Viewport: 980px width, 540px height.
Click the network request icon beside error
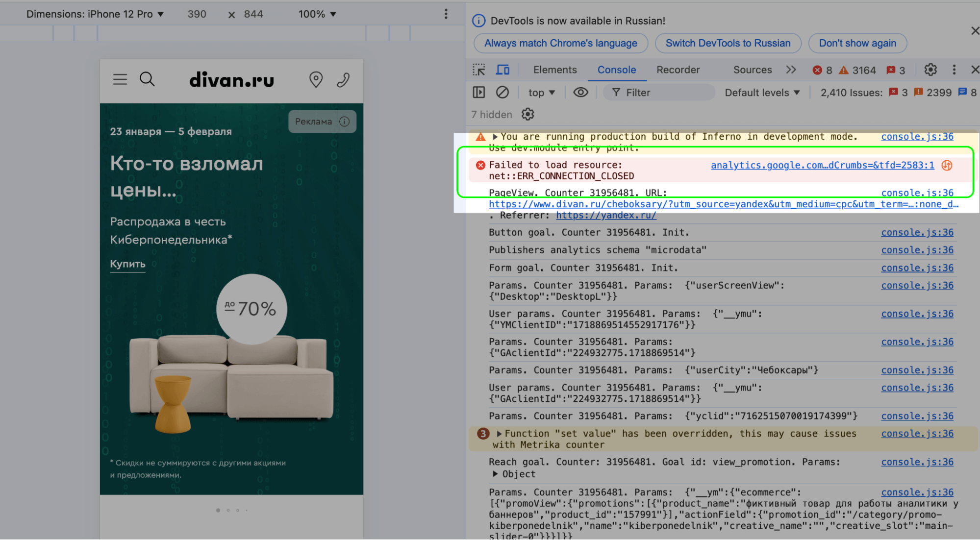(x=947, y=165)
